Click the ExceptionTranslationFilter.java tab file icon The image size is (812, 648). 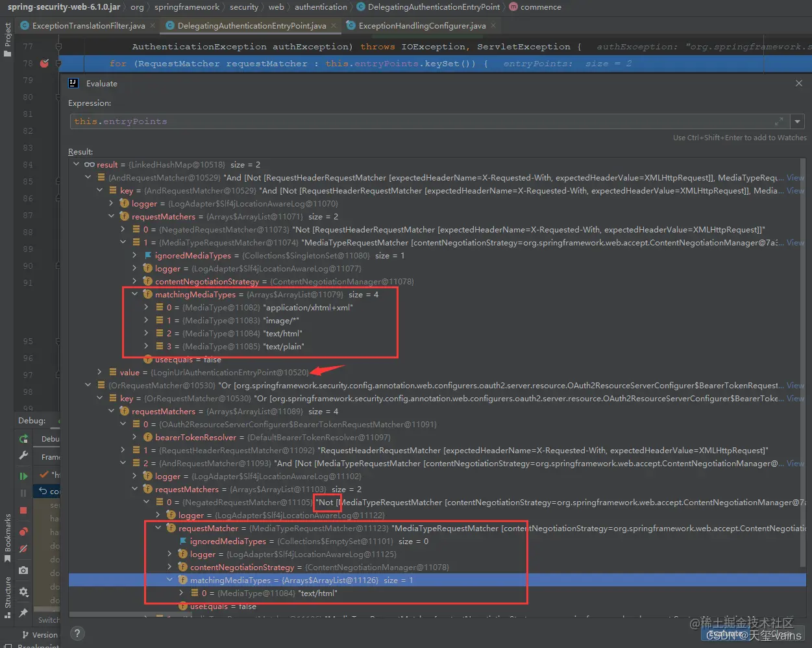coord(25,25)
